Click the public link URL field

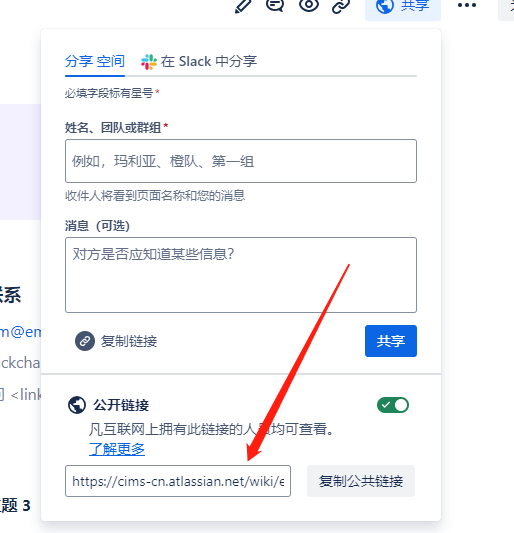coord(178,481)
